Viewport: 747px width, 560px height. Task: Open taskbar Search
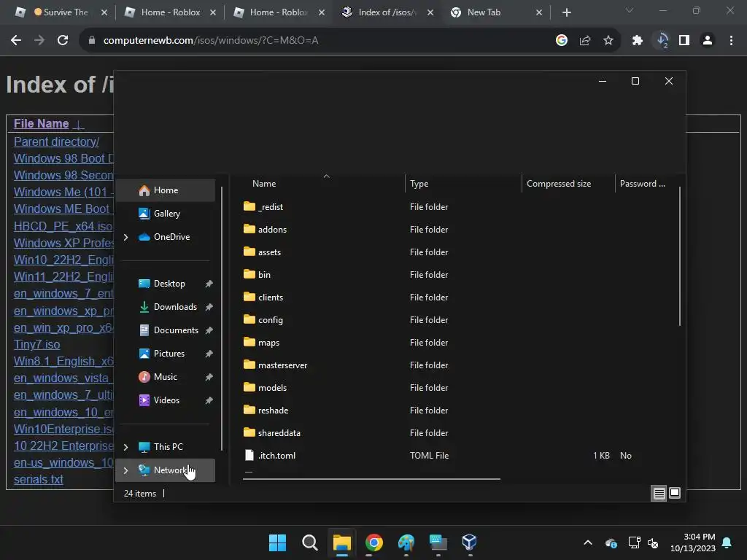(309, 542)
